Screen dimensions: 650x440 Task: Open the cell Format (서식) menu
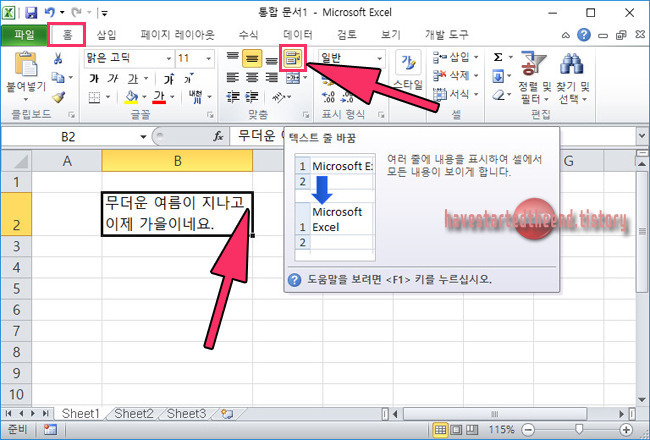pyautogui.click(x=455, y=95)
